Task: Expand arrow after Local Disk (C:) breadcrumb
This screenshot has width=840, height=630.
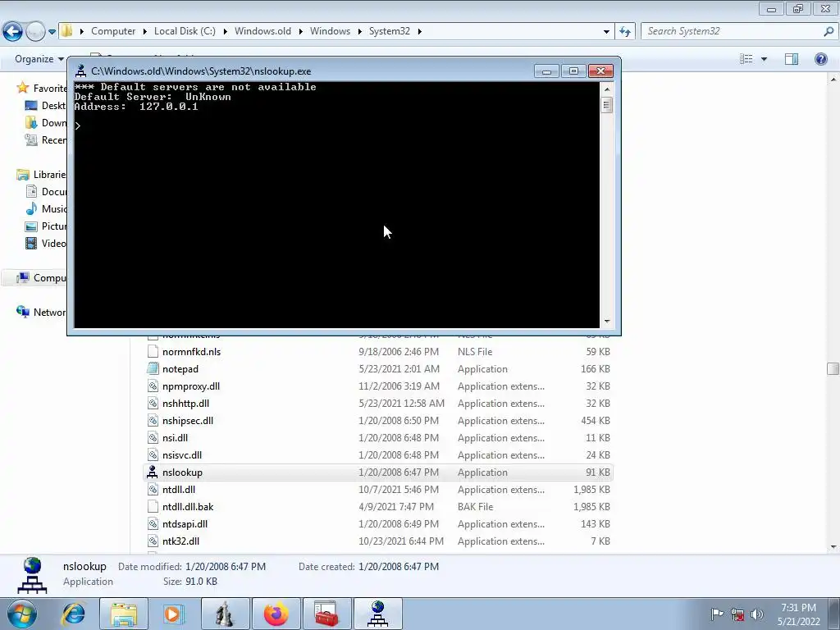Action: point(225,31)
